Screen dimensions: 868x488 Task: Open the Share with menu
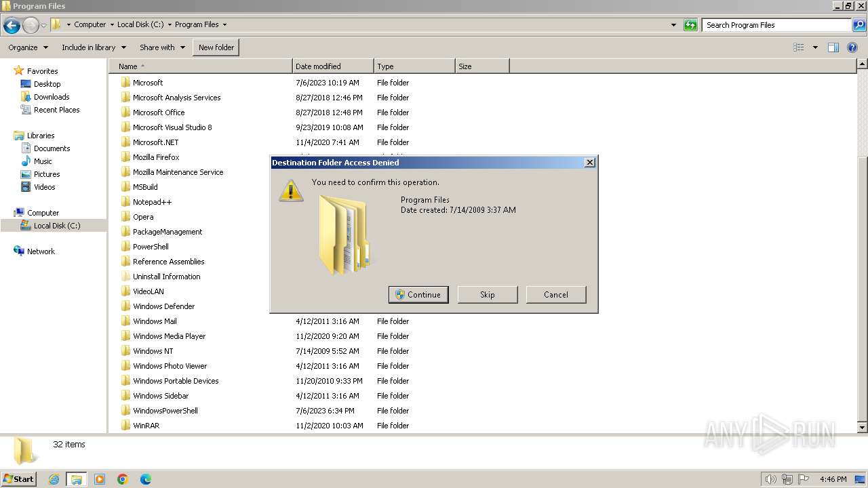(x=162, y=47)
